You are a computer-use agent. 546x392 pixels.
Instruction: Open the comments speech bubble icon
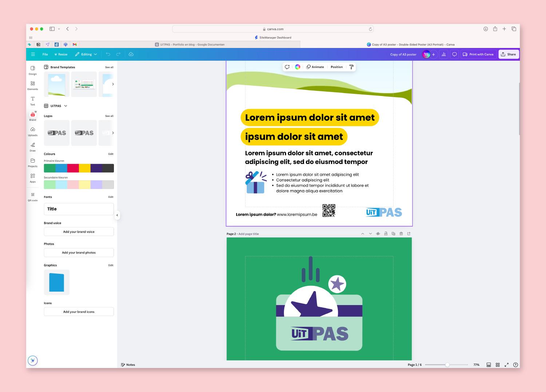454,54
